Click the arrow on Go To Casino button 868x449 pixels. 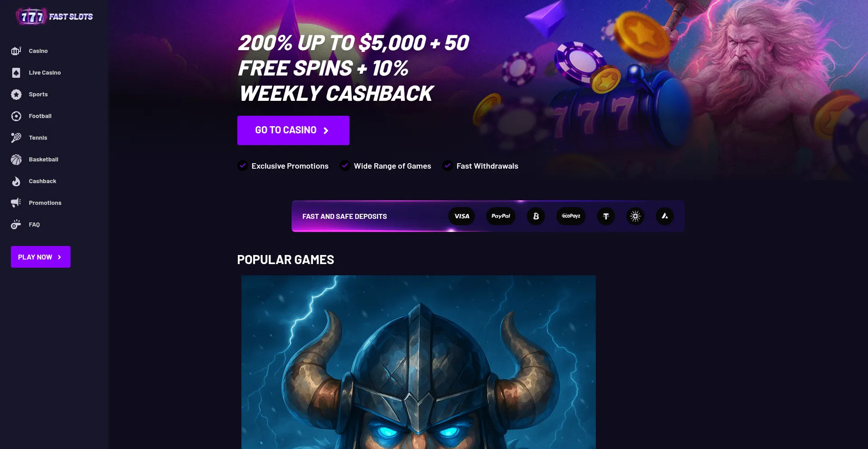tap(326, 131)
